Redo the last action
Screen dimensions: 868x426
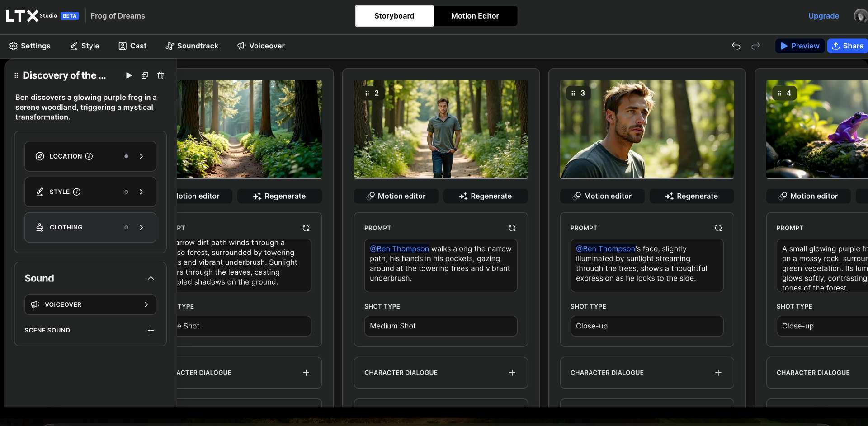755,46
